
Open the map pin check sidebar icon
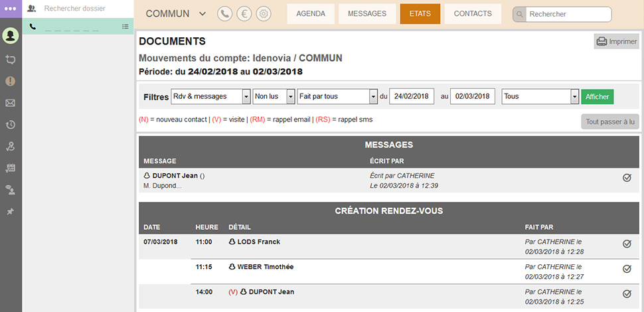11,147
